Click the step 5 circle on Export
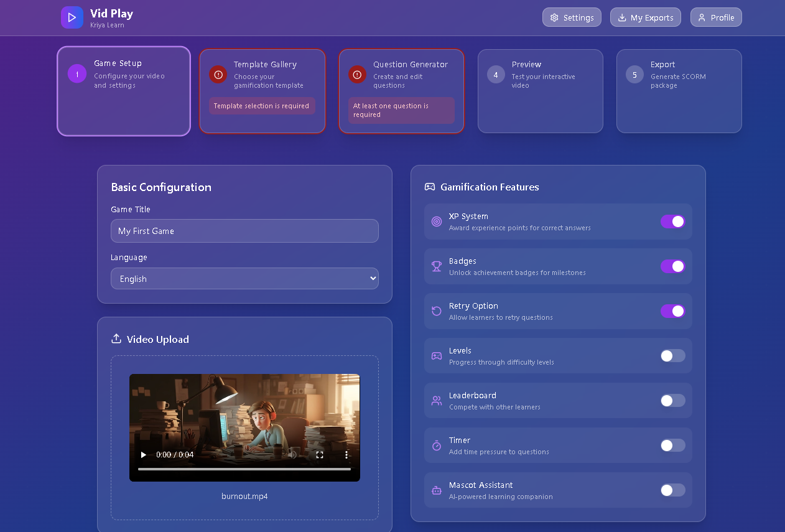 [x=634, y=75]
